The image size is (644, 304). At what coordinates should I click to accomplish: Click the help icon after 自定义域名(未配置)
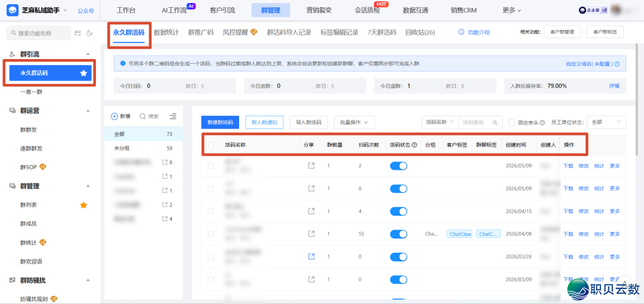[x=617, y=64]
